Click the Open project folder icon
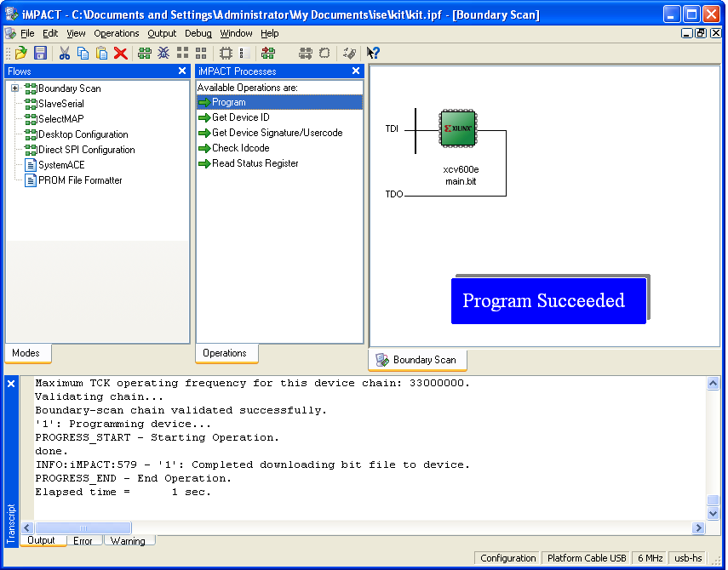 pos(21,53)
